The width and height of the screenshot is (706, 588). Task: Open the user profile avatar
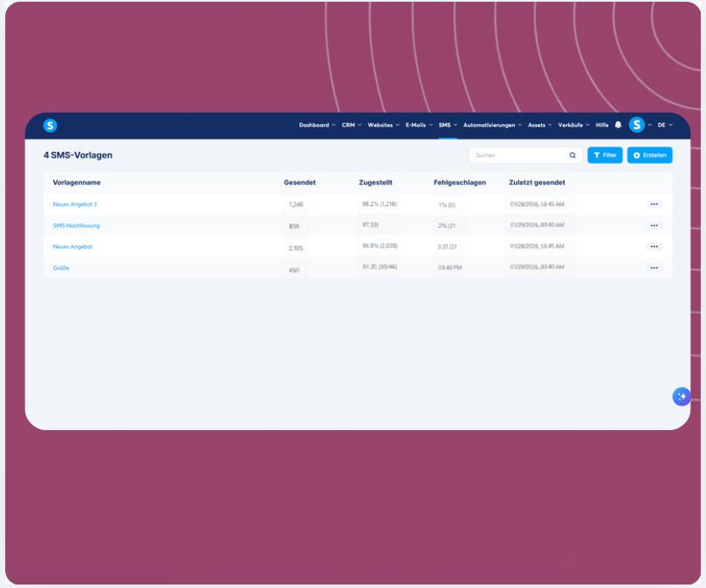pyautogui.click(x=637, y=125)
